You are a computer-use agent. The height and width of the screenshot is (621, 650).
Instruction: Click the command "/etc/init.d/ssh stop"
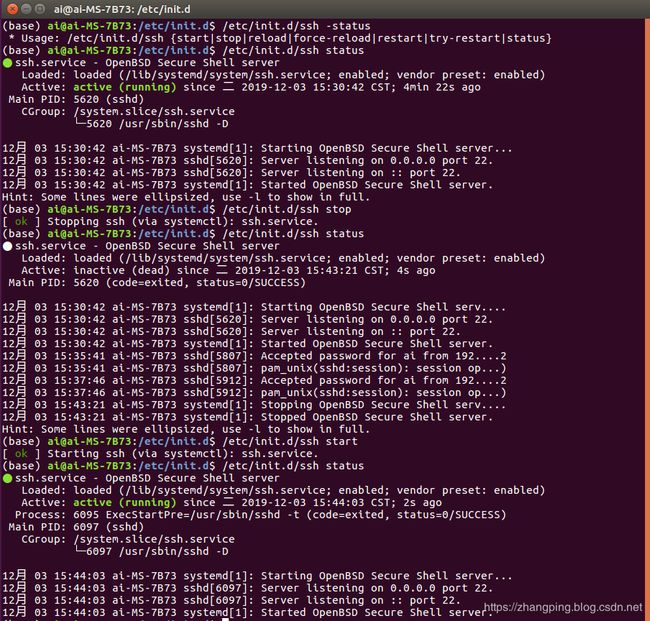(x=286, y=209)
